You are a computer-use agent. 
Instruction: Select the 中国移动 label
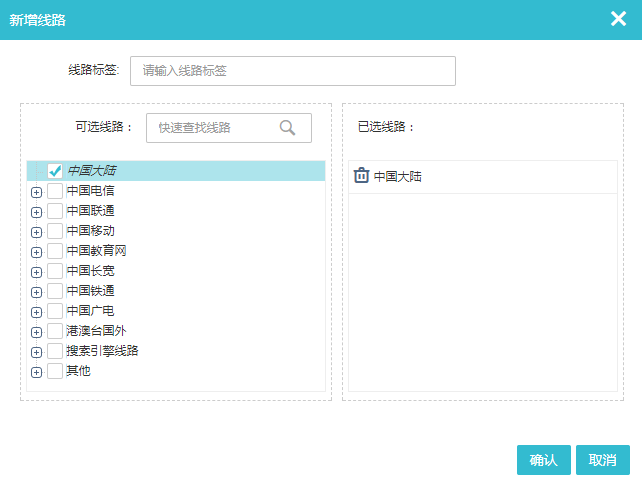90,231
